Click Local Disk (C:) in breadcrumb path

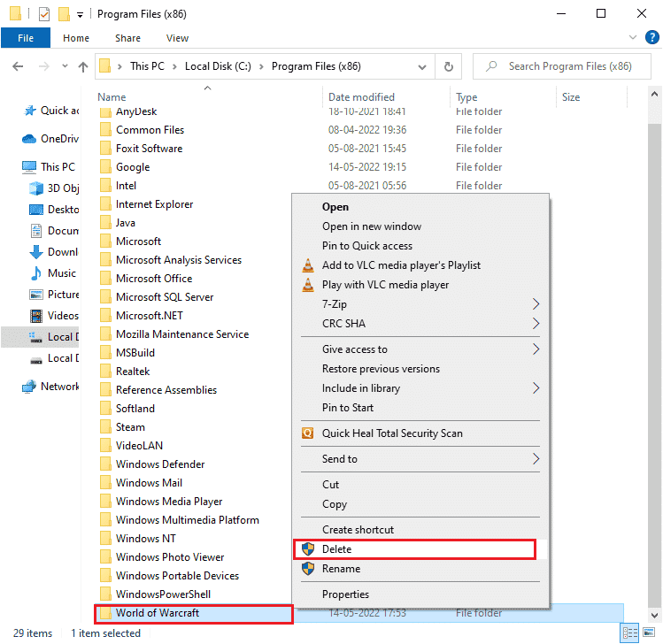coord(219,66)
